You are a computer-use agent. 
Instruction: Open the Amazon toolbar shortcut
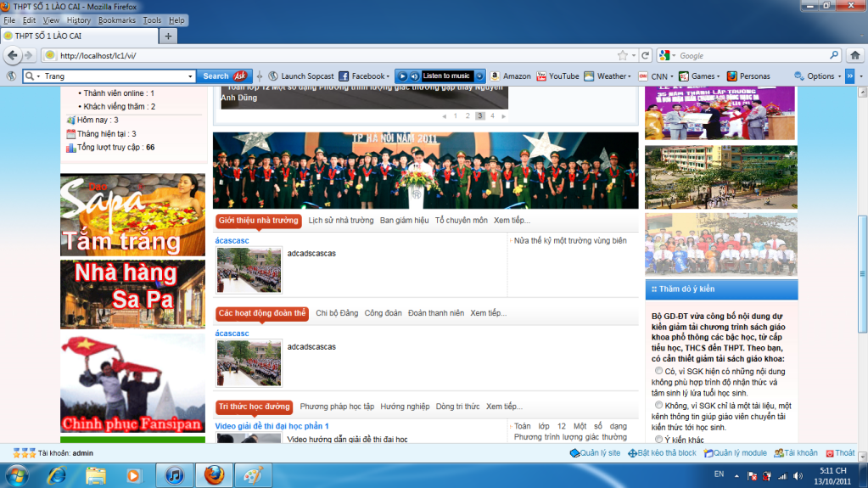(511, 76)
